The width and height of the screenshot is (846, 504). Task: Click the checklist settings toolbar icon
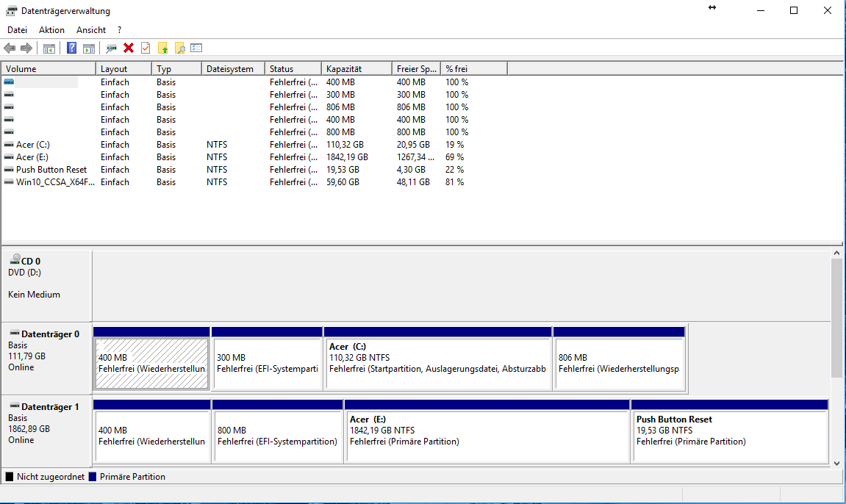(196, 48)
